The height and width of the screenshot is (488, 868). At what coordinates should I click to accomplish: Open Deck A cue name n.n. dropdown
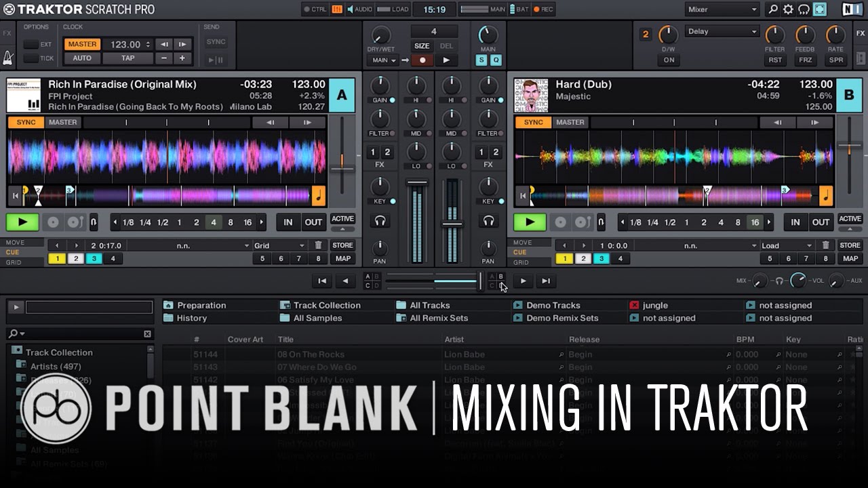189,245
